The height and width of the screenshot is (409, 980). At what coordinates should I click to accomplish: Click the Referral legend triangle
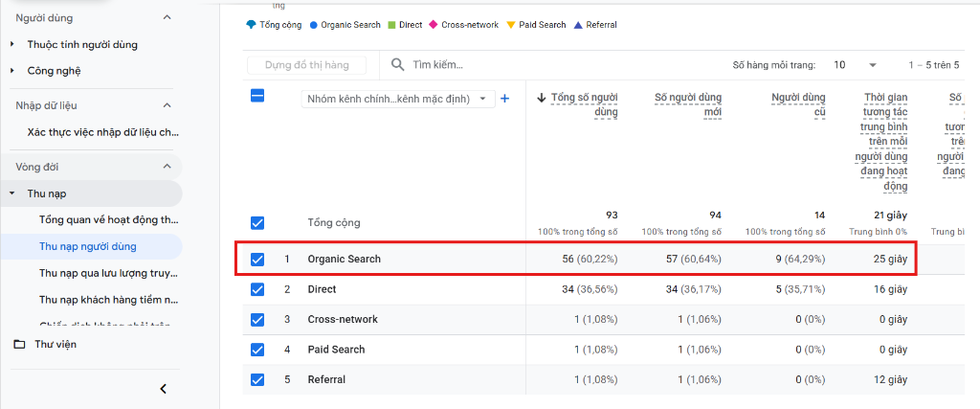578,25
